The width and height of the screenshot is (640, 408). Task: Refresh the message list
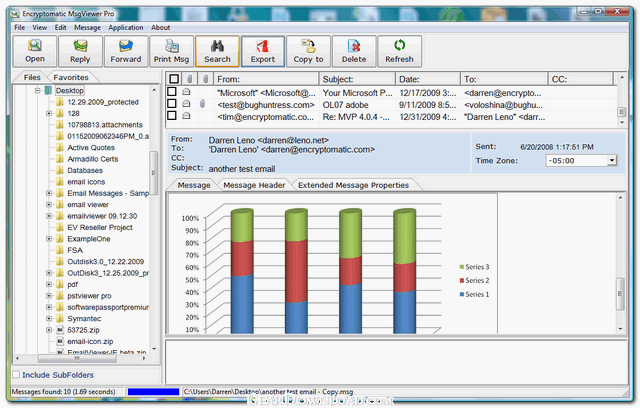(400, 51)
